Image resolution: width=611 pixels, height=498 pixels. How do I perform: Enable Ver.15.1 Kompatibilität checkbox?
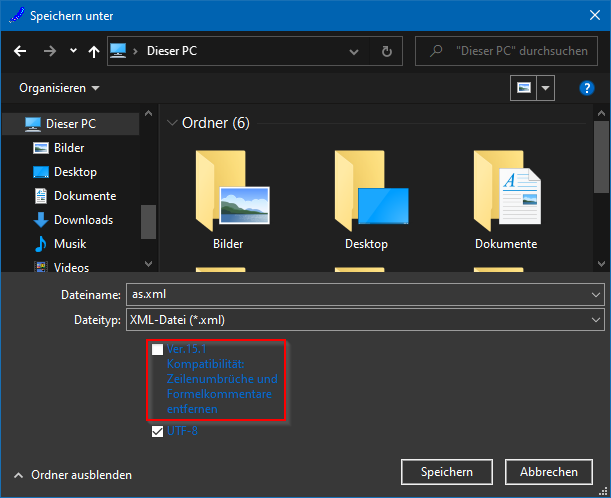pos(157,350)
